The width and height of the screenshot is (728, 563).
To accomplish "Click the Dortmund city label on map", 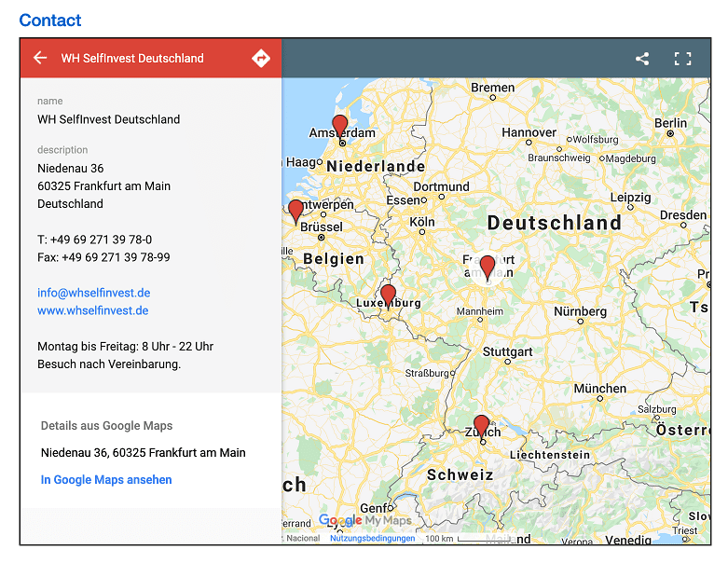I will click(x=441, y=186).
